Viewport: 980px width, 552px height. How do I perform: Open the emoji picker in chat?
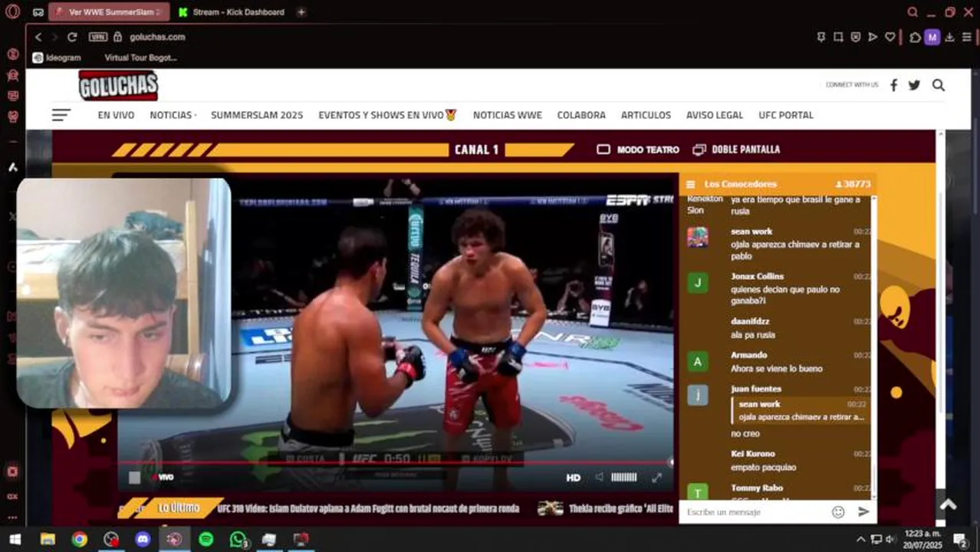point(838,512)
